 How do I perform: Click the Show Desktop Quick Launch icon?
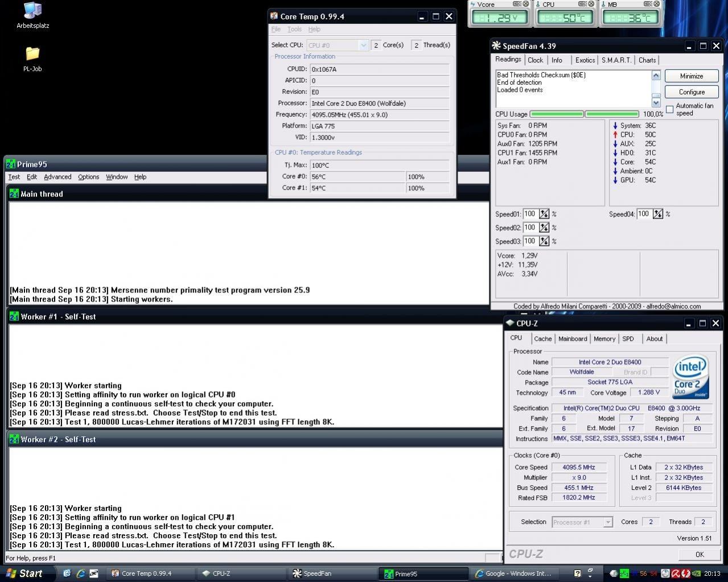click(x=67, y=573)
